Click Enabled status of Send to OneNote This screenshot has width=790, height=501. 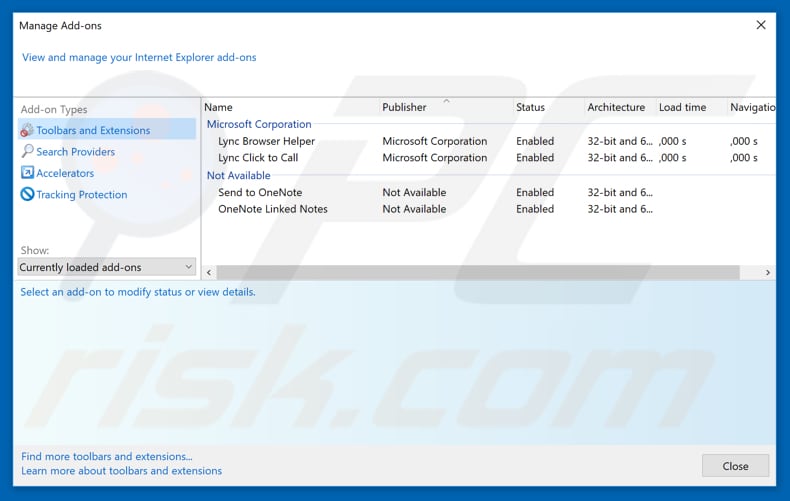click(535, 193)
